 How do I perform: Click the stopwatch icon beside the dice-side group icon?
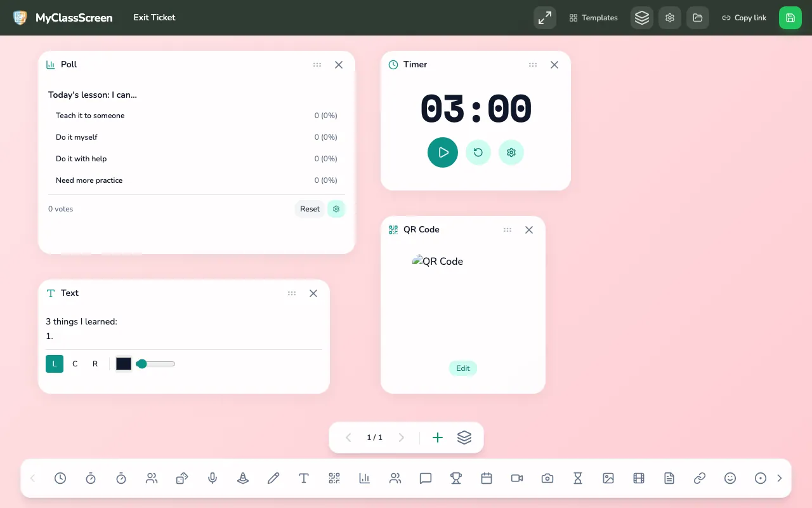(x=121, y=478)
